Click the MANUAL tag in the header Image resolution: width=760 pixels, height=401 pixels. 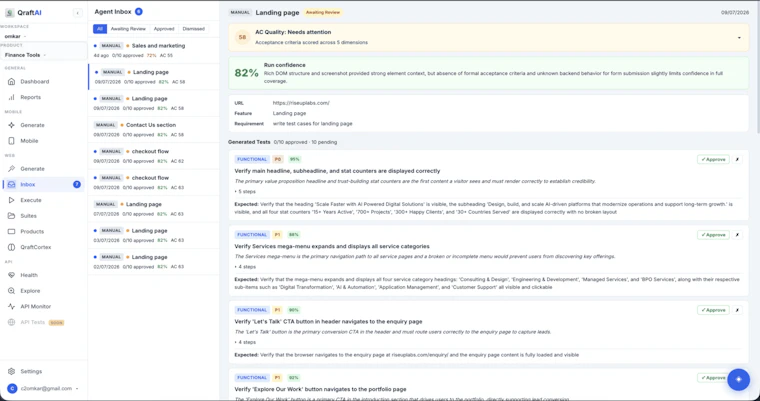(240, 13)
